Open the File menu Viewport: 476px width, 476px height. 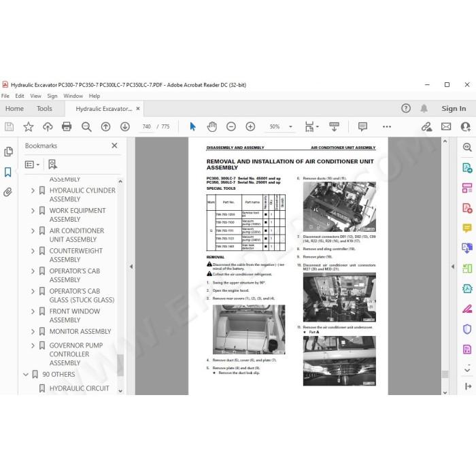(5, 96)
